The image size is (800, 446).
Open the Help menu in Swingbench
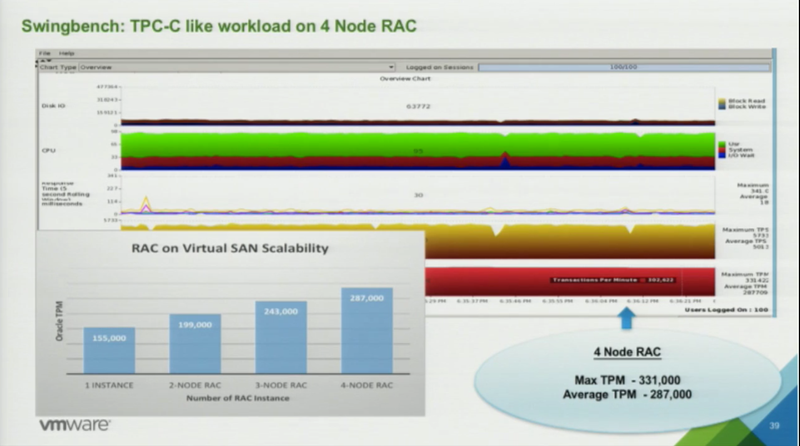click(x=66, y=53)
